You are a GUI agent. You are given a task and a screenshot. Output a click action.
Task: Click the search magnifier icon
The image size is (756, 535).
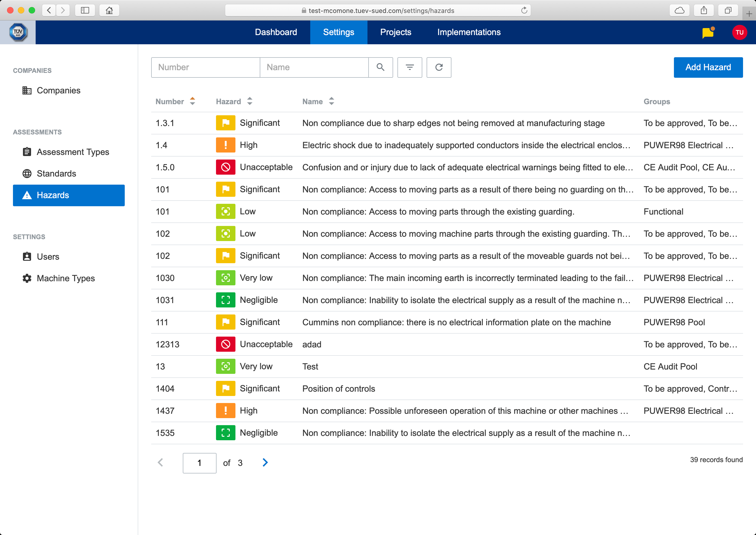(x=380, y=67)
